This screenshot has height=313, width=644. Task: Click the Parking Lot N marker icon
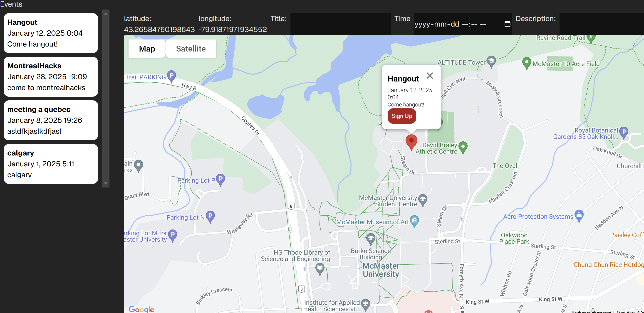(x=210, y=216)
